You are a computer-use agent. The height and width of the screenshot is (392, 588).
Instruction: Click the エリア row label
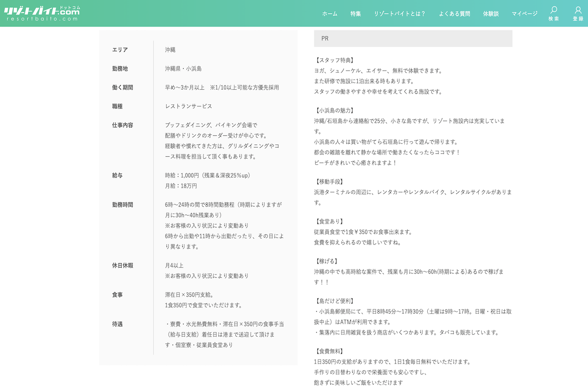(120, 50)
